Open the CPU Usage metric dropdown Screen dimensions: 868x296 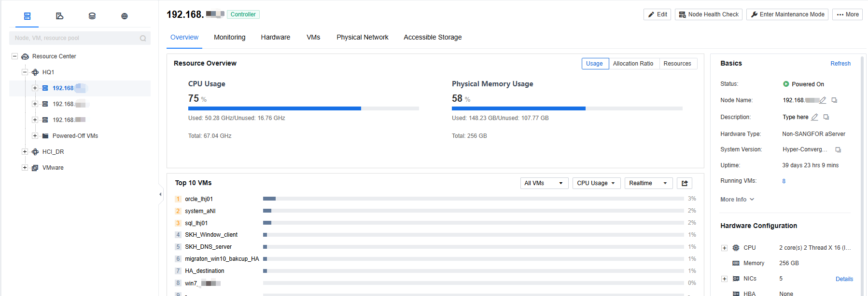596,183
